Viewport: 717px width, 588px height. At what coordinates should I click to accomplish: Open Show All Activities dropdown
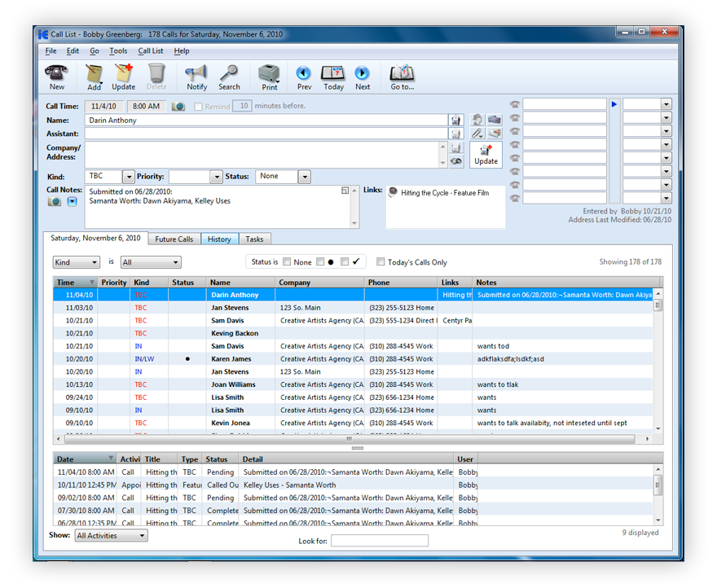point(111,535)
